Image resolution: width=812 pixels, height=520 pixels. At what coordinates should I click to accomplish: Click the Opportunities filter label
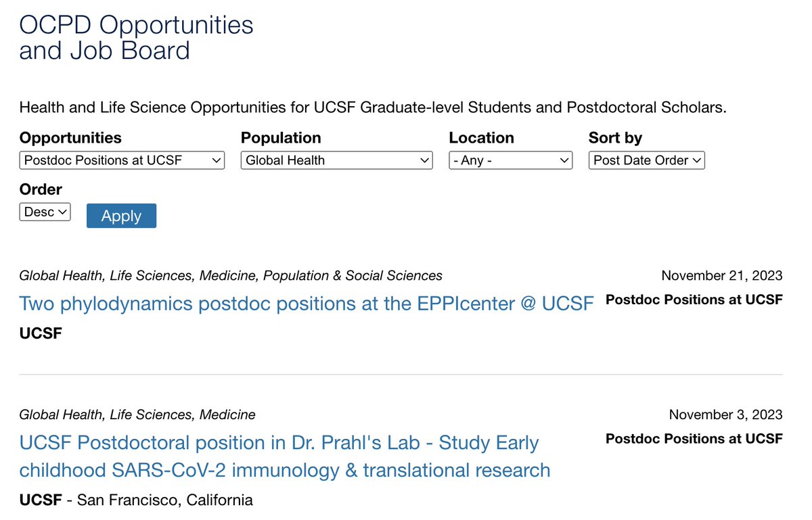(x=70, y=138)
